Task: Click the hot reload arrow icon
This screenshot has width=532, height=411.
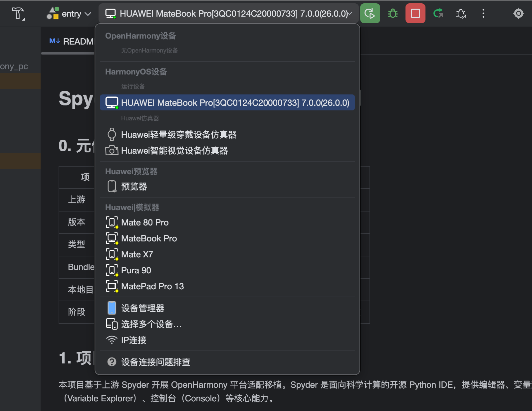Action: point(438,14)
